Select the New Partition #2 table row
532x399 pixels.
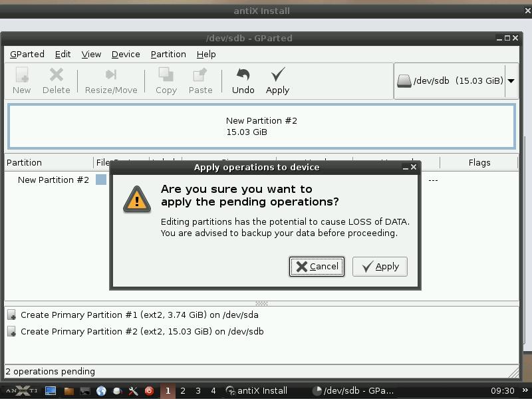tap(261, 180)
